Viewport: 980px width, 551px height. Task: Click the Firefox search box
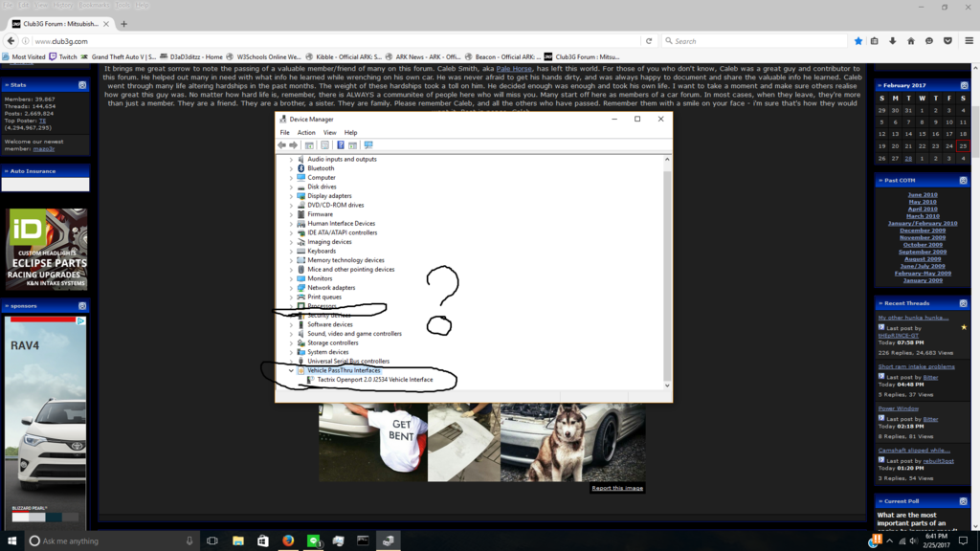[754, 41]
